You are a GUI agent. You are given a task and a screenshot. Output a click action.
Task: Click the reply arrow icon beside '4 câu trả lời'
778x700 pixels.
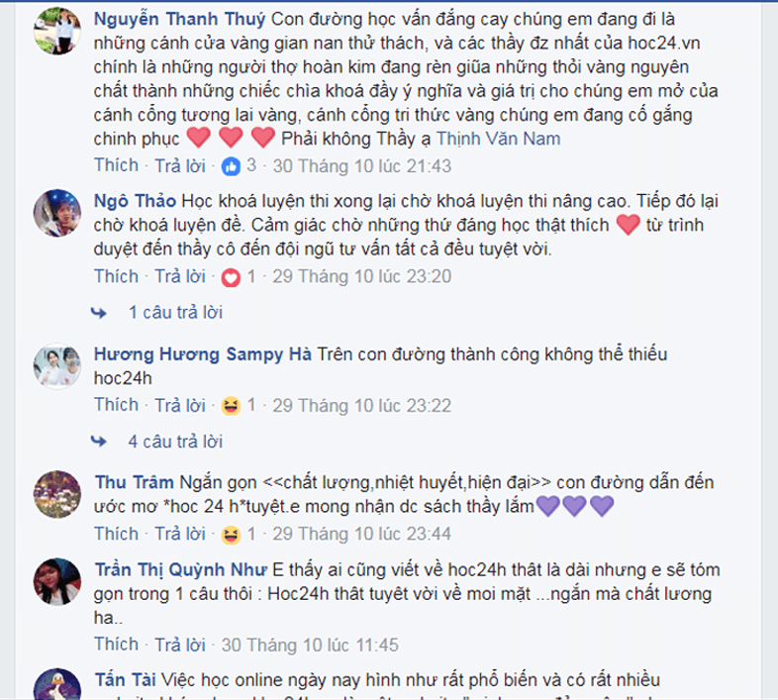click(x=99, y=442)
